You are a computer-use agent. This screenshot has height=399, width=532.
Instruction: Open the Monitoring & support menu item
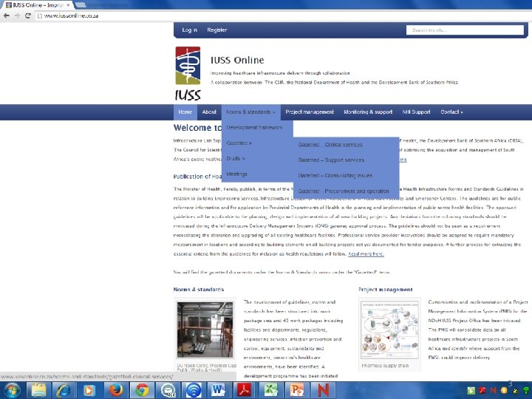click(x=368, y=112)
